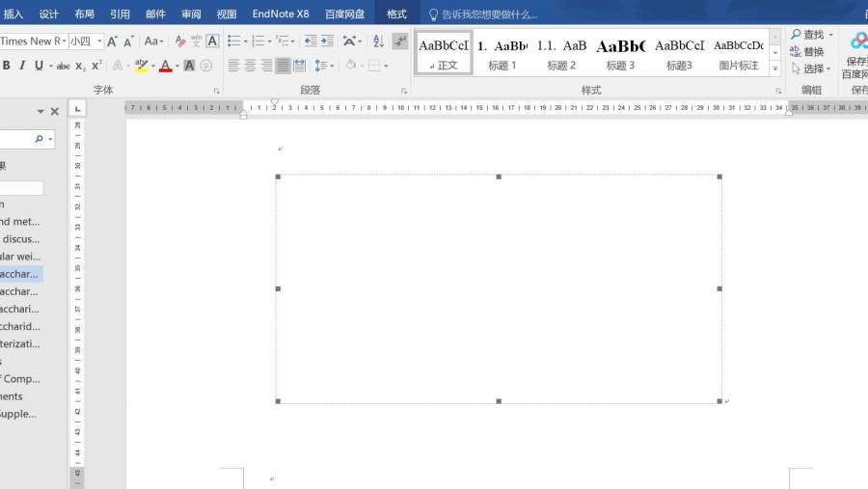
Task: Open the EndNote X8 ribbon tab
Action: point(280,14)
